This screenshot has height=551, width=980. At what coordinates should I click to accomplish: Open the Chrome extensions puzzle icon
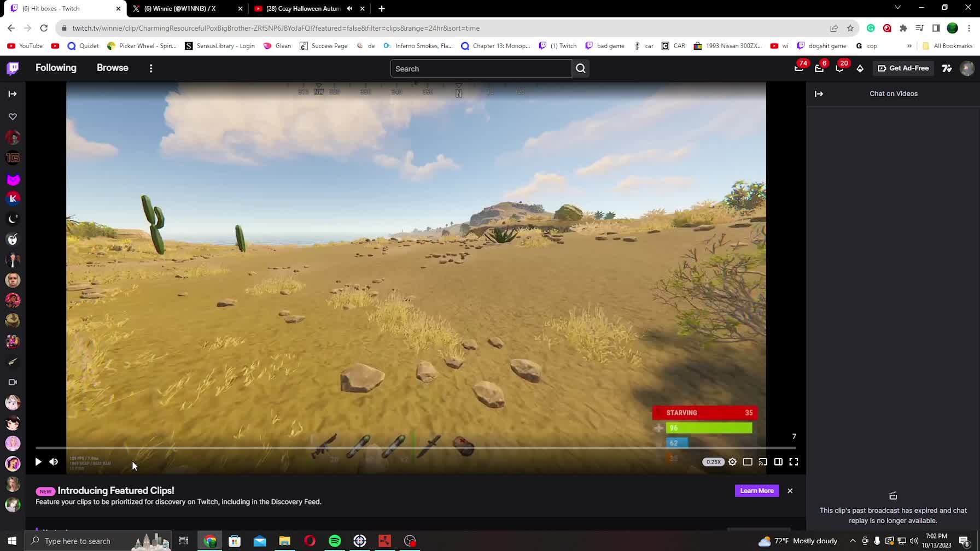coord(903,28)
